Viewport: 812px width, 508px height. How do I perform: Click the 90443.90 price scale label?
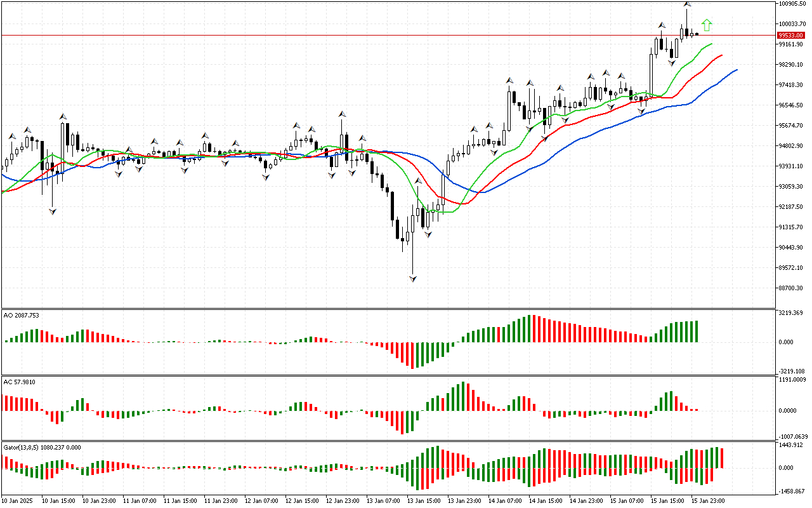coord(791,248)
